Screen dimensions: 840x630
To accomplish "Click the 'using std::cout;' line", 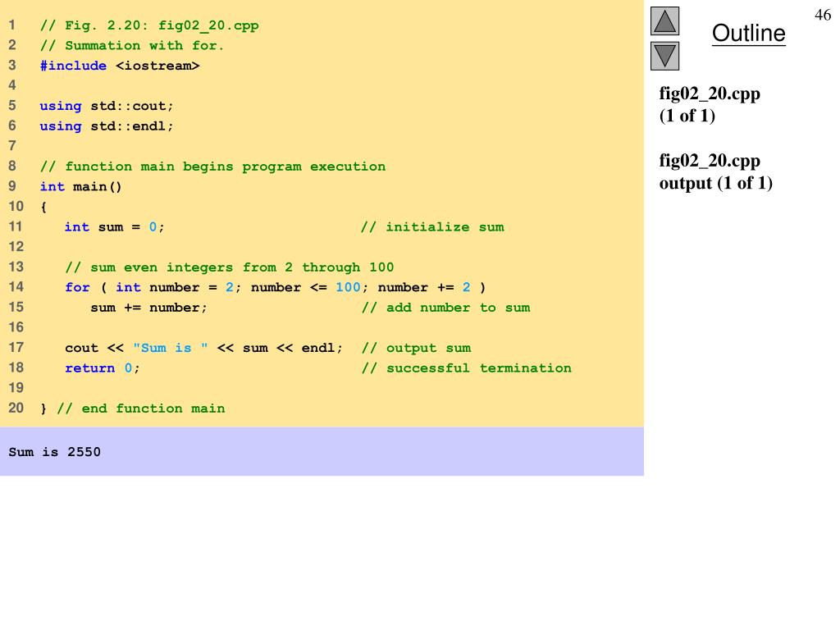I will click(107, 106).
